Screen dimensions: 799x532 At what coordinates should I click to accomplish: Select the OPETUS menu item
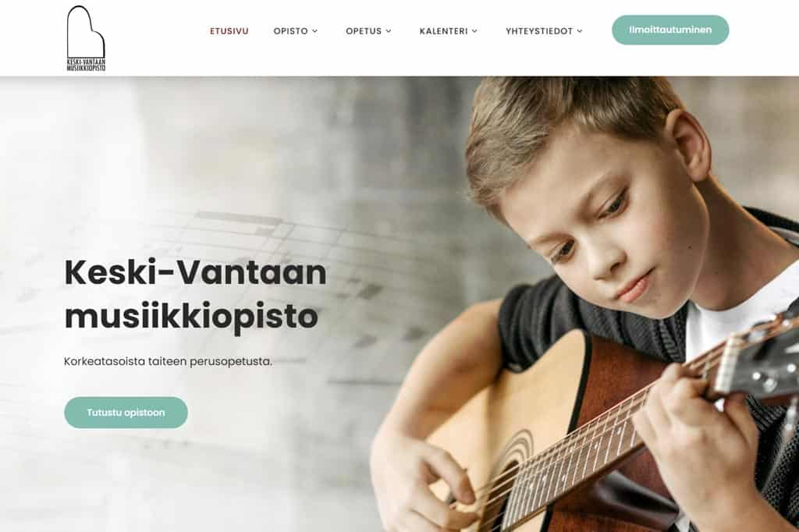pyautogui.click(x=364, y=31)
